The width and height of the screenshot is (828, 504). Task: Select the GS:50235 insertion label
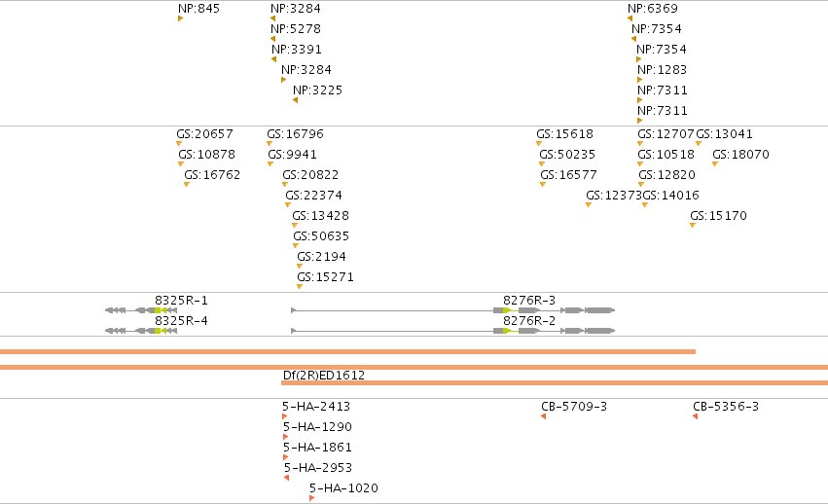pos(567,155)
